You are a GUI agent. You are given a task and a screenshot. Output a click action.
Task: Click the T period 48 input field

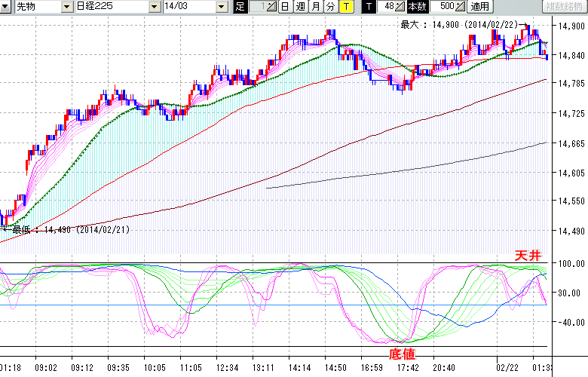(x=387, y=7)
